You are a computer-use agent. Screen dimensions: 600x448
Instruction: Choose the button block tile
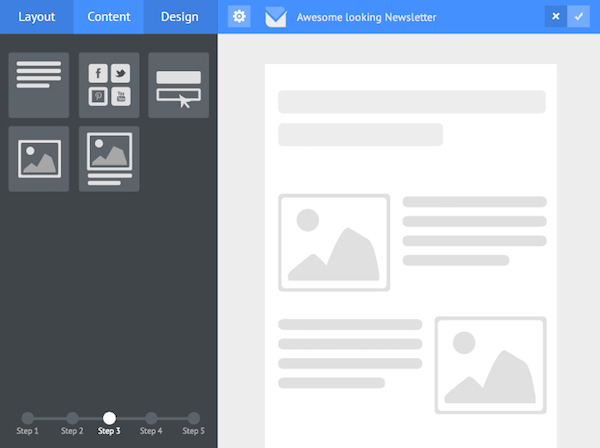pos(178,84)
